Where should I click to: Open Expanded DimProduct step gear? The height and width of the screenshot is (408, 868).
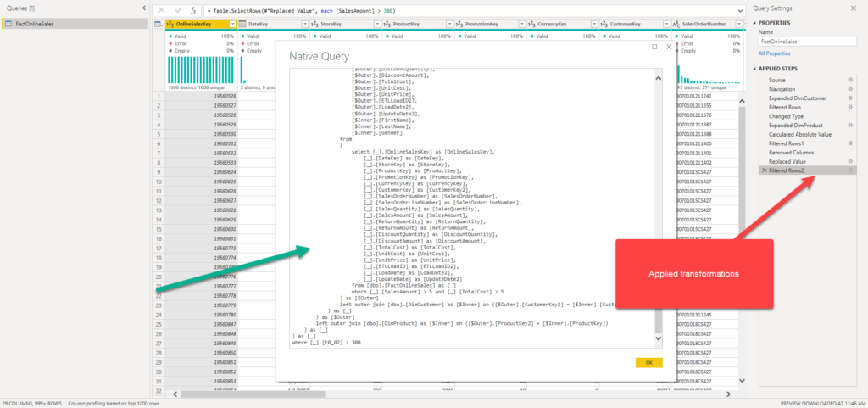click(849, 125)
